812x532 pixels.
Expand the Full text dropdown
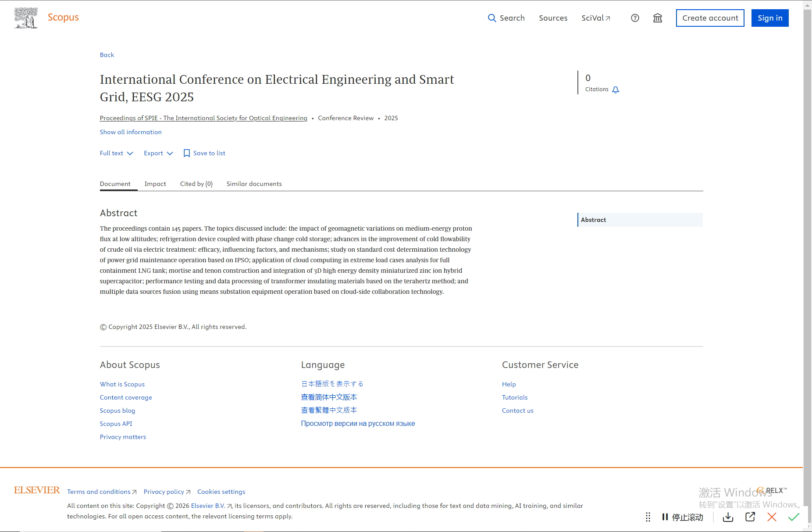coord(116,153)
